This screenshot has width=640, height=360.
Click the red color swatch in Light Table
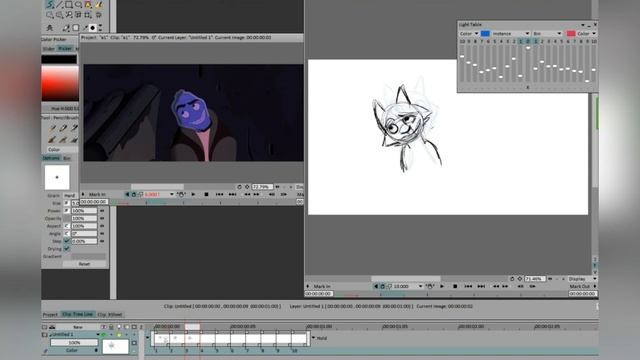pyautogui.click(x=571, y=33)
